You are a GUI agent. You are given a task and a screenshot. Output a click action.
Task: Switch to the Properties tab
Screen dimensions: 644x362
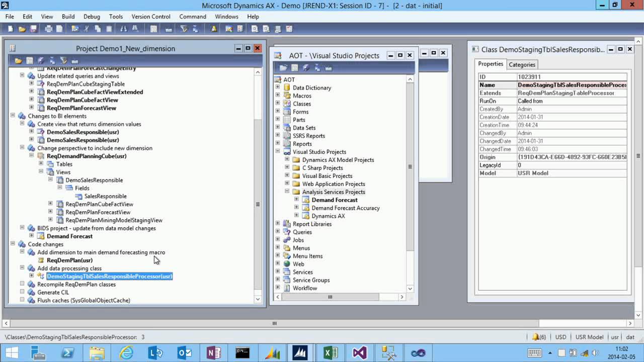[x=491, y=64]
